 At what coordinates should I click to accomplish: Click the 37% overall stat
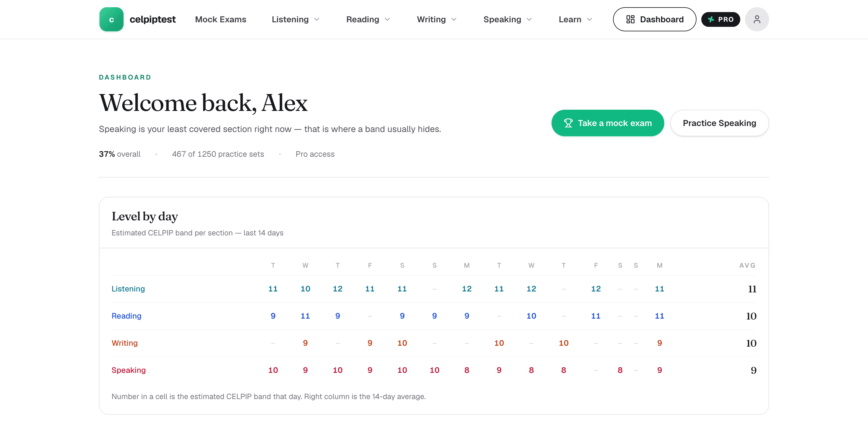[120, 154]
